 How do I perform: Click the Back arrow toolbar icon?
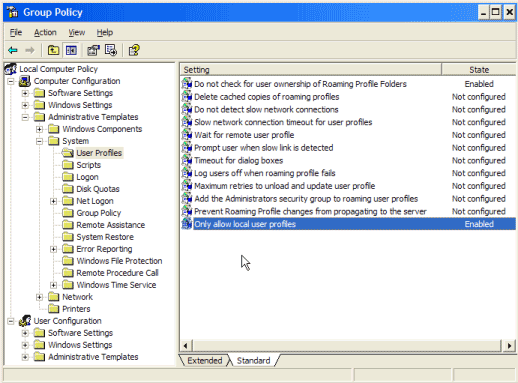(x=13, y=50)
